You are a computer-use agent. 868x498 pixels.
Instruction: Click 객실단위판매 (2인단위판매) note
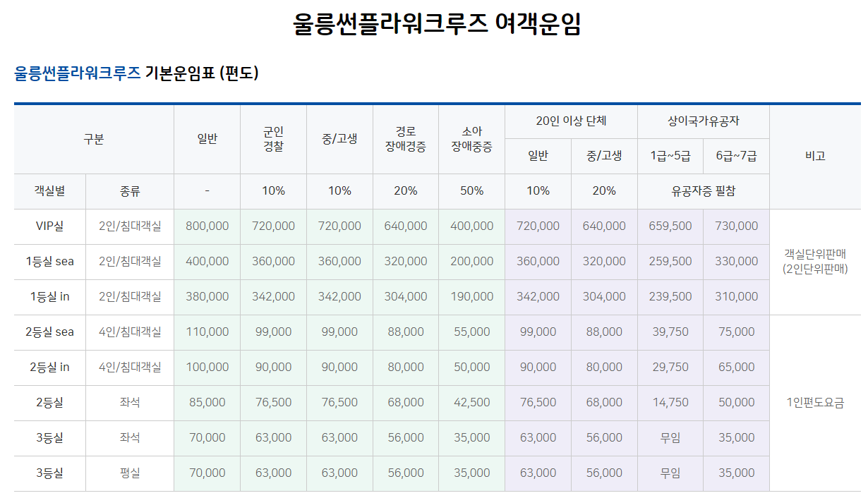point(815,262)
